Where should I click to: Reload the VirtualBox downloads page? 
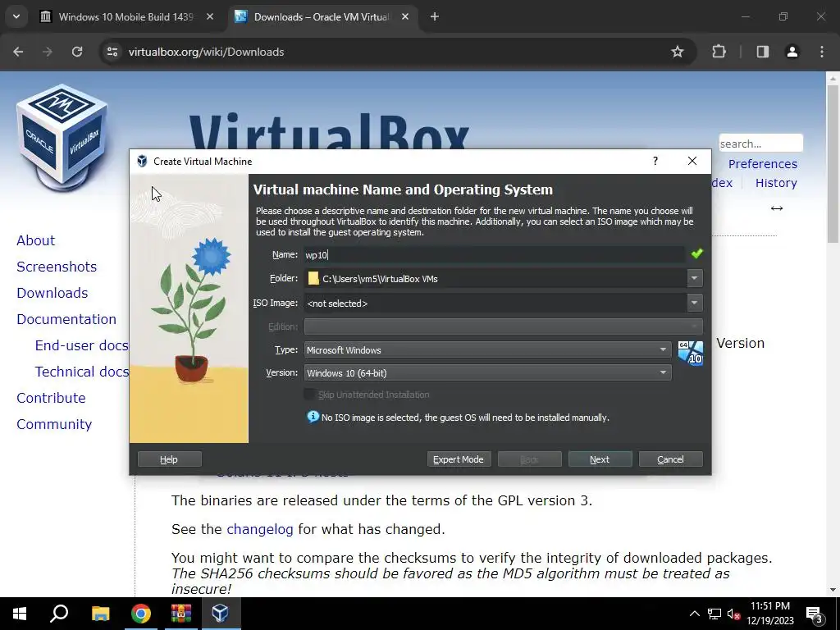click(77, 52)
